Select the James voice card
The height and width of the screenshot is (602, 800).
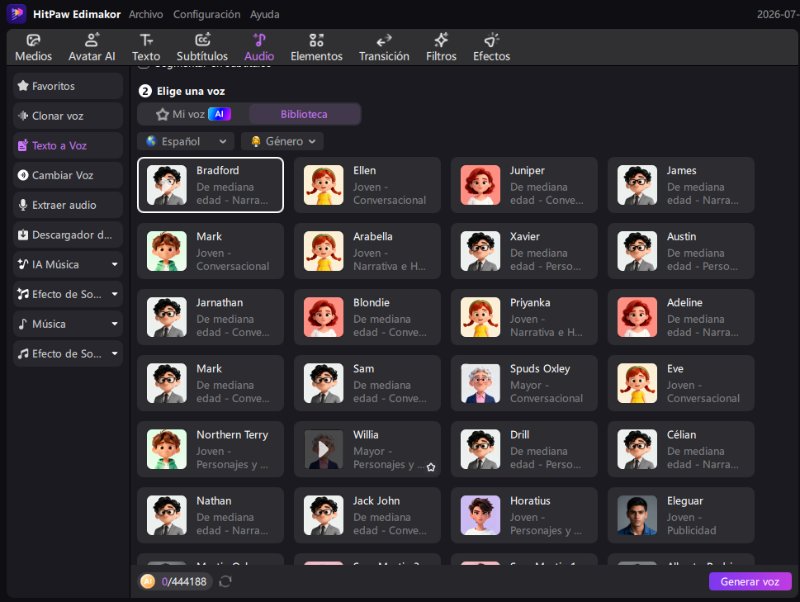681,185
